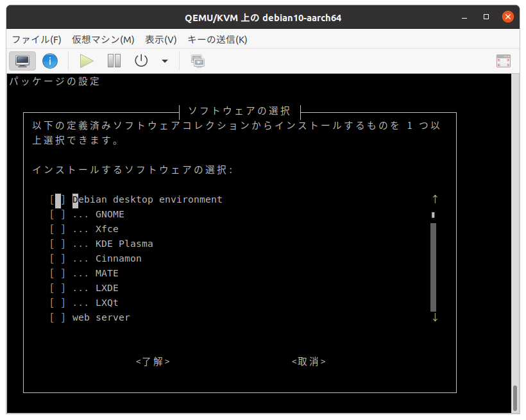526x420 pixels.
Task: Switch to the graphical console view
Action: pyautogui.click(x=22, y=61)
